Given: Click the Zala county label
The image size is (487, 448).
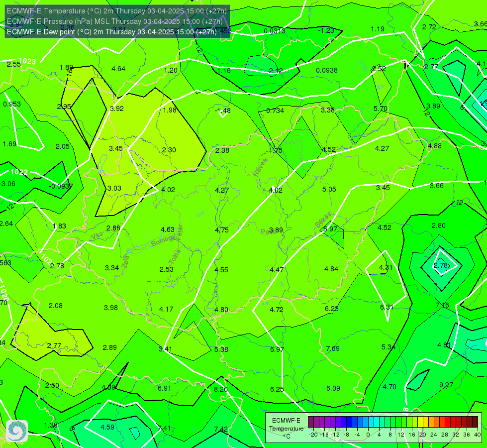Looking at the screenshot, I should point(125,261).
